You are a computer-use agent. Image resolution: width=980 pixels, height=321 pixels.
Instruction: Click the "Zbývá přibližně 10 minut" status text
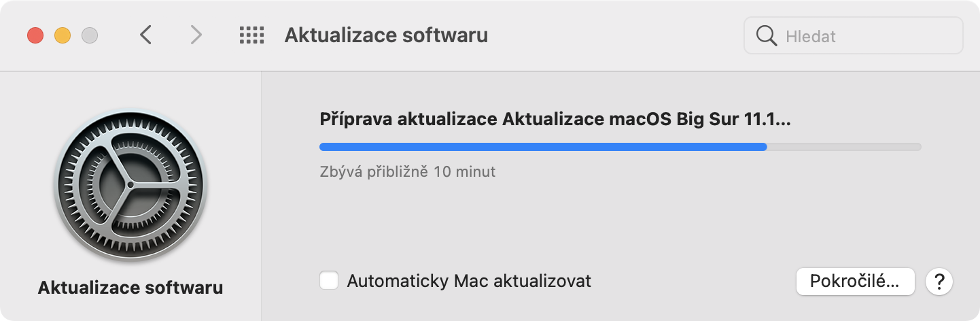pos(407,171)
